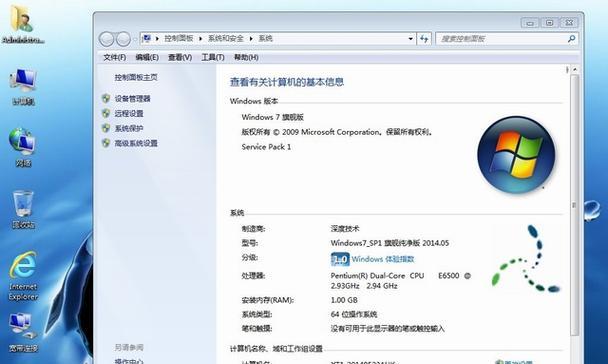Expand the arrow after 系统和安全 breadcrumb
Screen dimensions: 608x364
251,38
